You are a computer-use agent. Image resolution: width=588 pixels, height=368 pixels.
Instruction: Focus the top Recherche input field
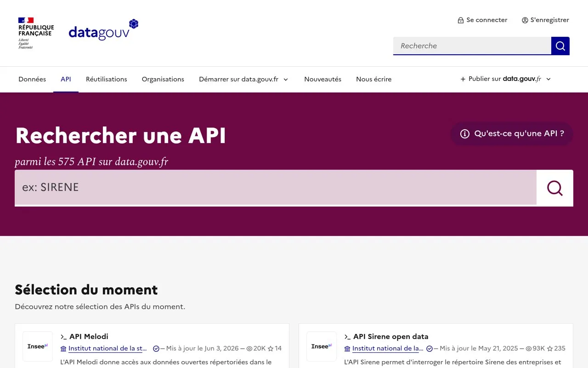(472, 46)
